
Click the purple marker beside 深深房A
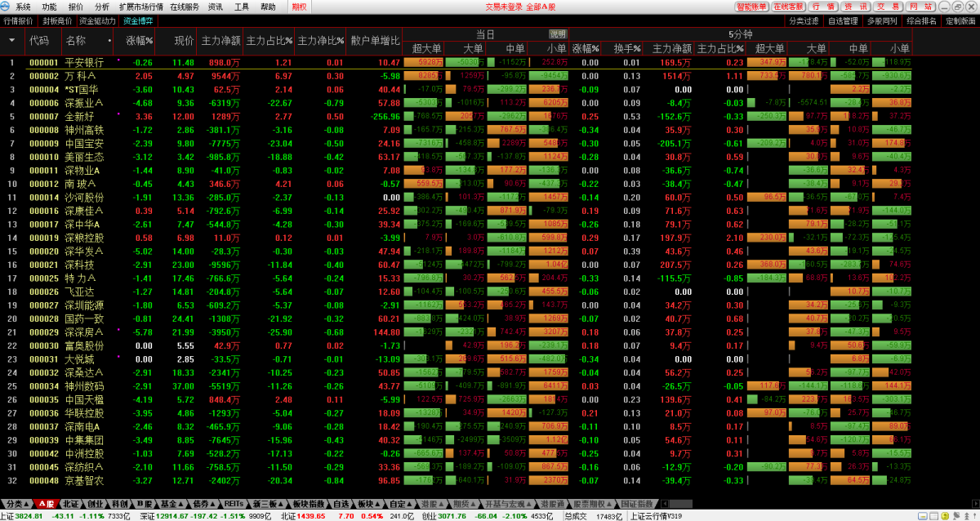click(118, 330)
